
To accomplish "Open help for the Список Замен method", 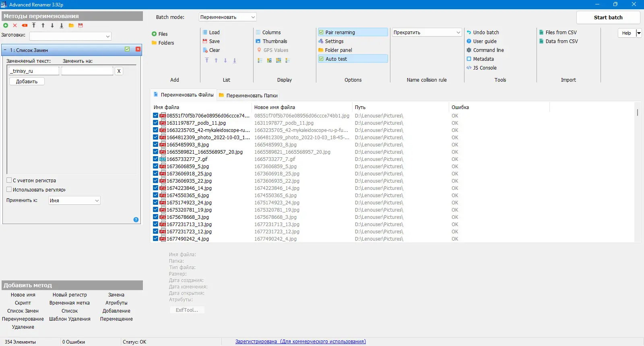I will pos(136,220).
